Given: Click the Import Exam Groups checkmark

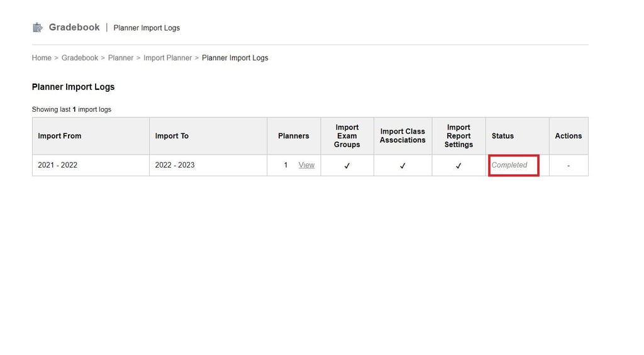Looking at the screenshot, I should 347,166.
